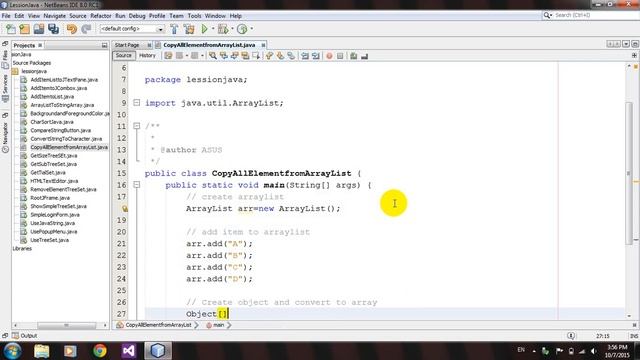Toggle Bookmark icon in editor toolbar

(x=291, y=56)
